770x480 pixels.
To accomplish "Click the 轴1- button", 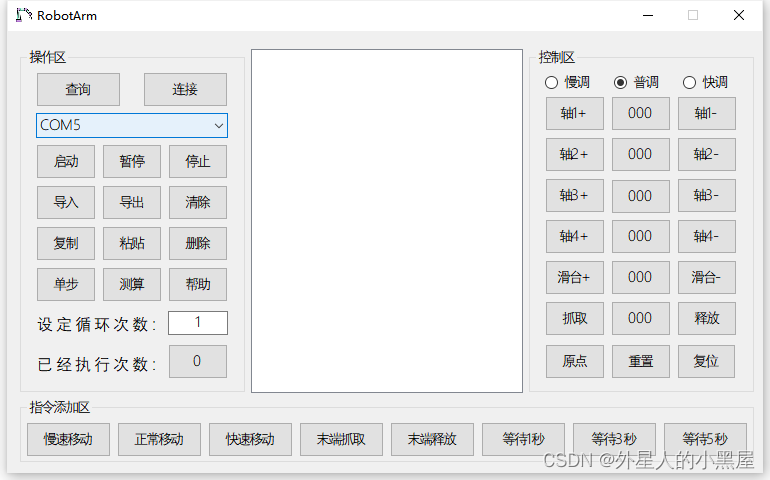I will pos(707,113).
